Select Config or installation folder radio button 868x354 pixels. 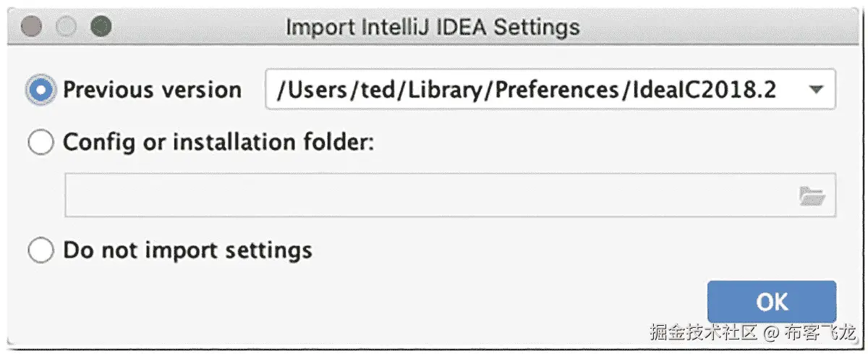pos(41,143)
